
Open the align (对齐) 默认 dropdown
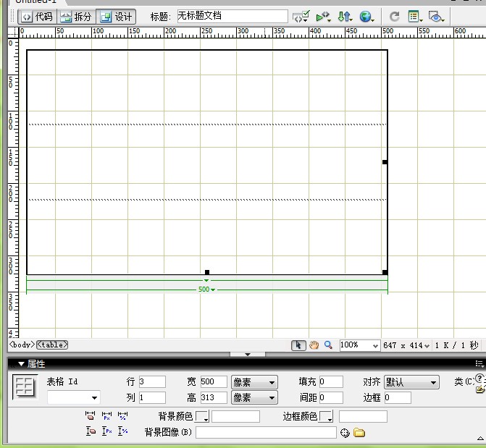[411, 382]
